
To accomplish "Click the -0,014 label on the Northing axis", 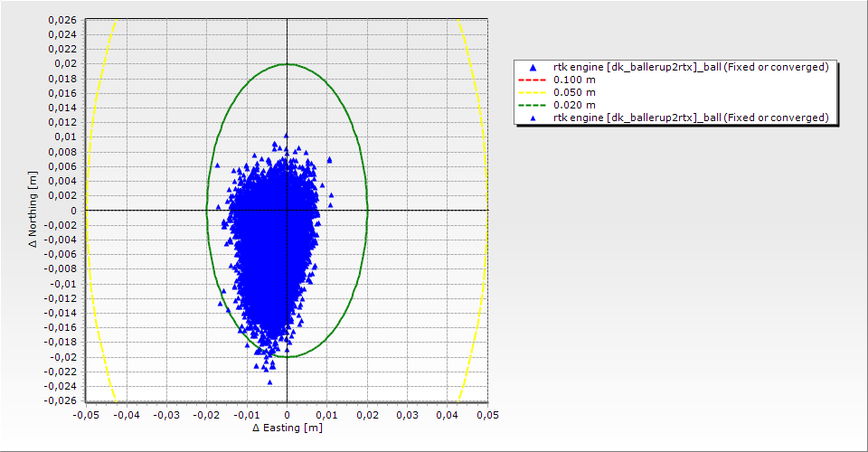I will (61, 313).
